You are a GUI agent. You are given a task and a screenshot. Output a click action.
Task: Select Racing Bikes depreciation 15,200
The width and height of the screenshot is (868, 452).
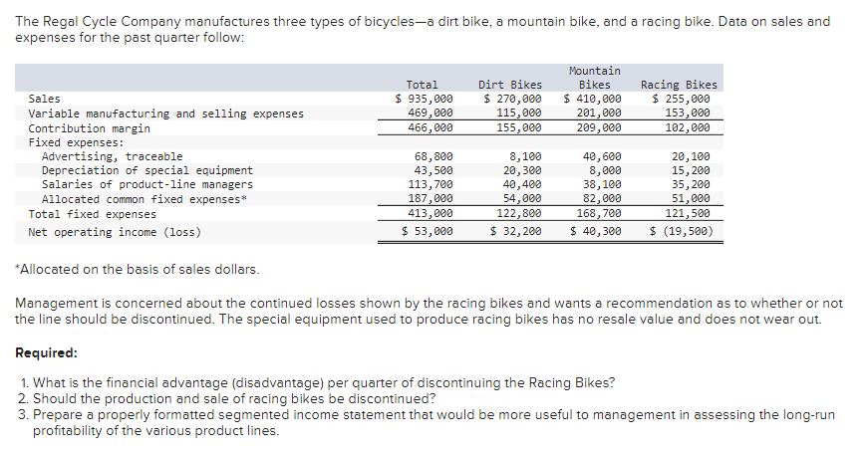coord(691,170)
